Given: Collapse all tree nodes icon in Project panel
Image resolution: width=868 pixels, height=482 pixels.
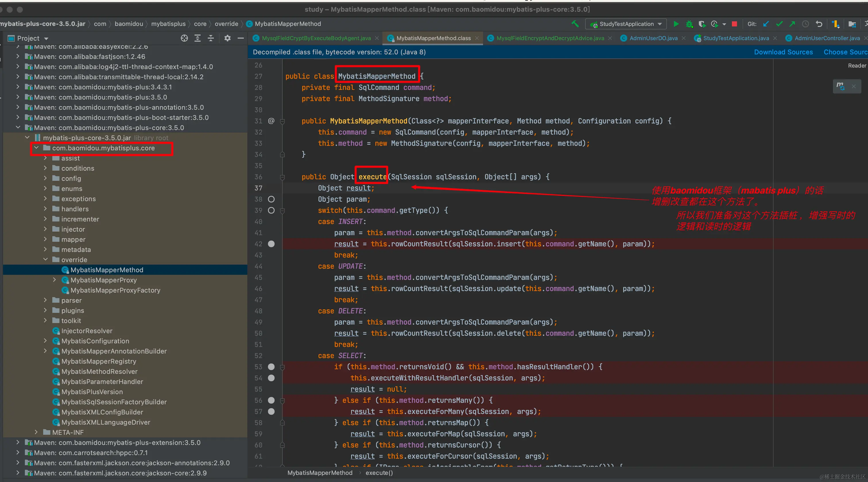Looking at the screenshot, I should point(211,38).
